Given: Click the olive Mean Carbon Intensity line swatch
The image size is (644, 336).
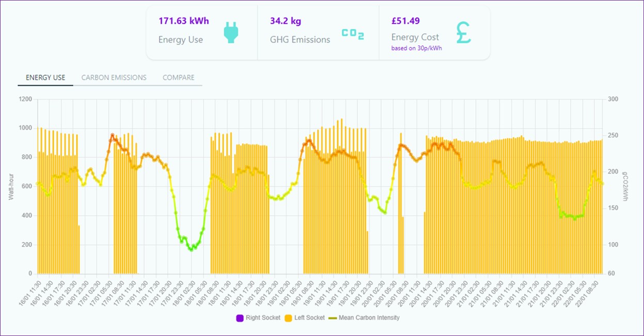Looking at the screenshot, I should (333, 318).
